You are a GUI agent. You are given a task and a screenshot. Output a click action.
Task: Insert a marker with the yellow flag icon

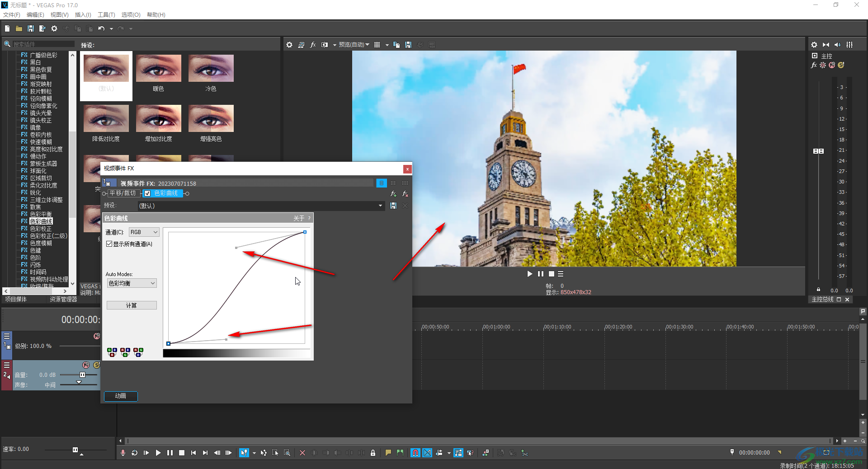click(388, 453)
